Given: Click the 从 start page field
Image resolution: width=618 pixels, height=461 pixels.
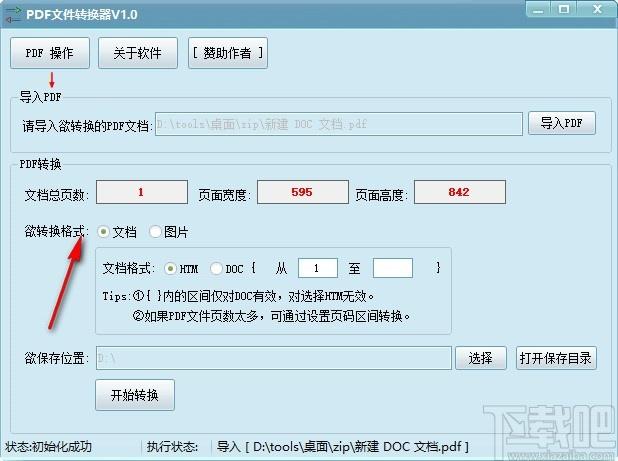Looking at the screenshot, I should [318, 268].
